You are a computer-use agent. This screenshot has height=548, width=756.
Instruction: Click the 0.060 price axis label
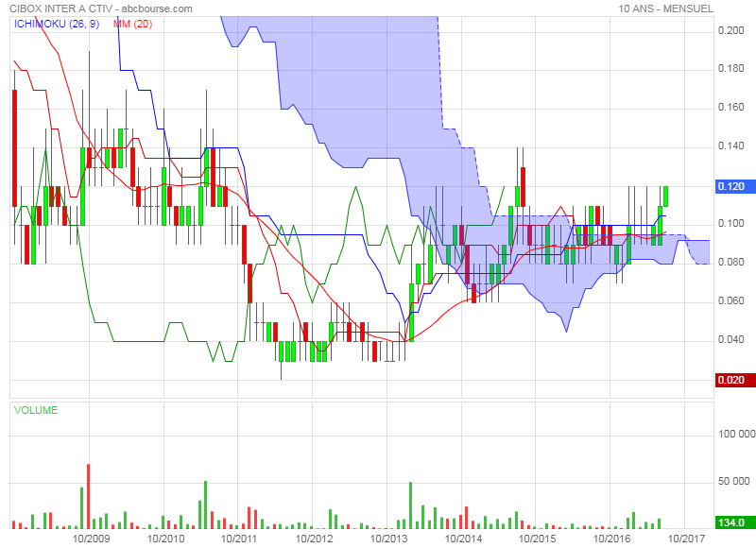pos(730,300)
